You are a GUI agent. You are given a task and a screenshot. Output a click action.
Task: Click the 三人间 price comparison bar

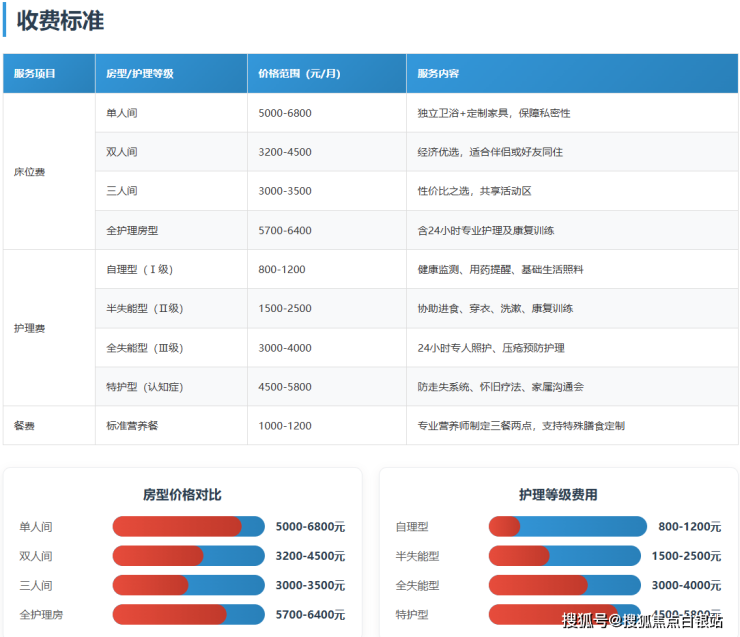coord(188,585)
